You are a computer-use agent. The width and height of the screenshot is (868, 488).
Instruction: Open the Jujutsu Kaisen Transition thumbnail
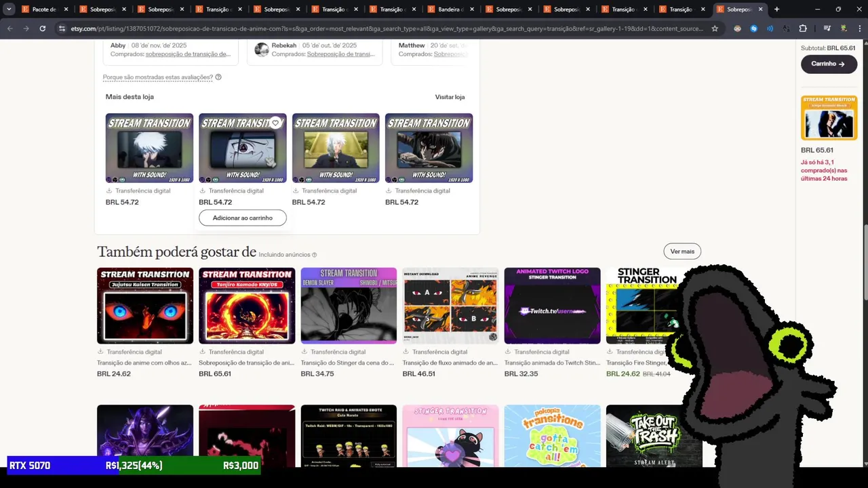click(145, 306)
